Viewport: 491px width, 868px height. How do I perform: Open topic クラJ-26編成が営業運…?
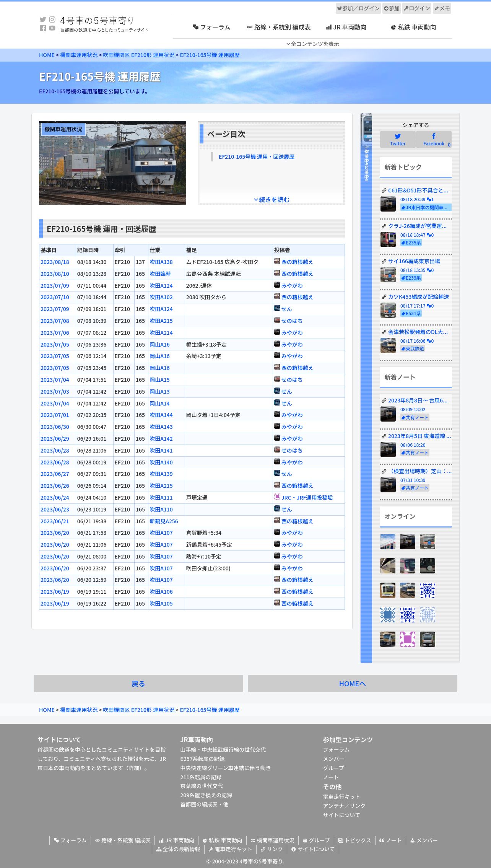tap(417, 226)
